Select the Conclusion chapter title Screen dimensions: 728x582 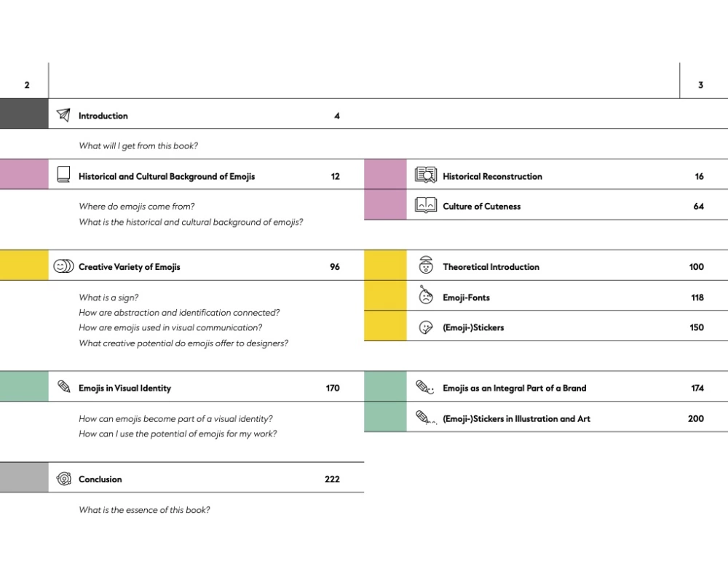pos(100,479)
